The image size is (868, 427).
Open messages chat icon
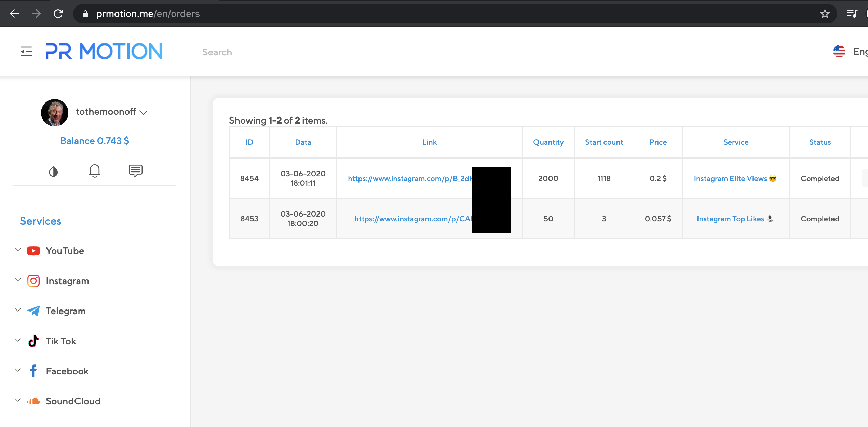pos(136,170)
